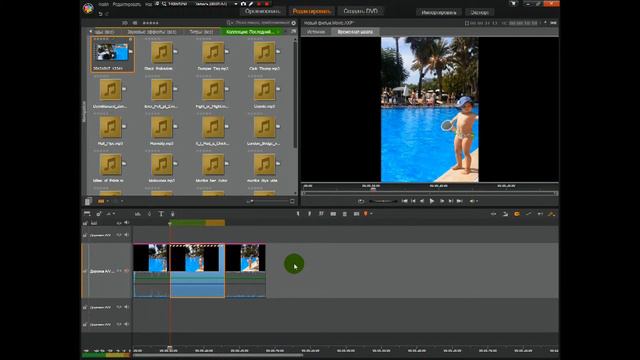
Task: Open the title bar project dropdown arrow
Action: click(x=236, y=4)
